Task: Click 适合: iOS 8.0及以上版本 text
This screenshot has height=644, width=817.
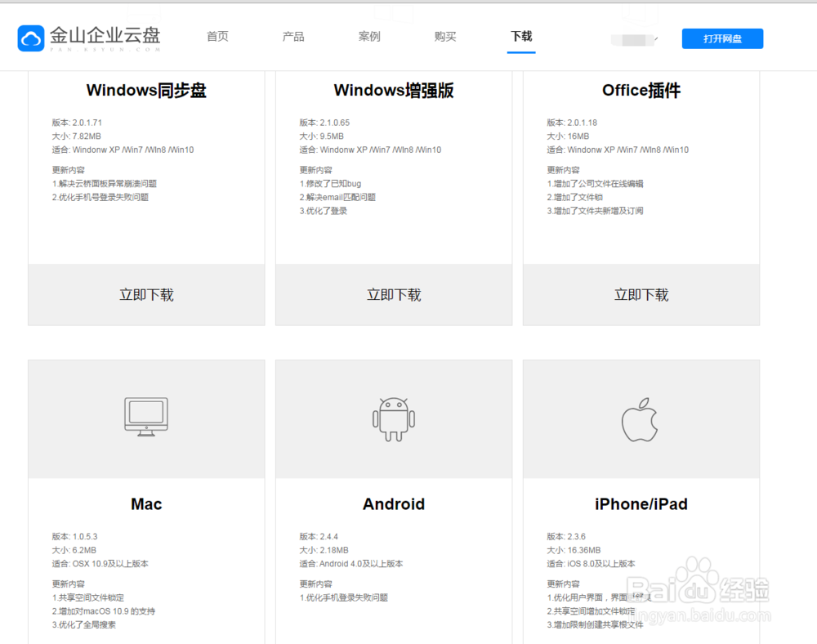Action: [x=591, y=563]
